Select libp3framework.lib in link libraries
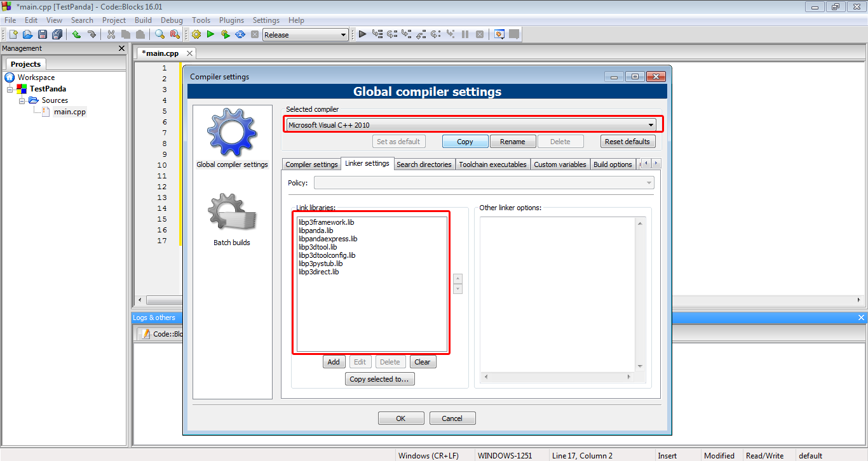Image resolution: width=868 pixels, height=461 pixels. pos(327,222)
